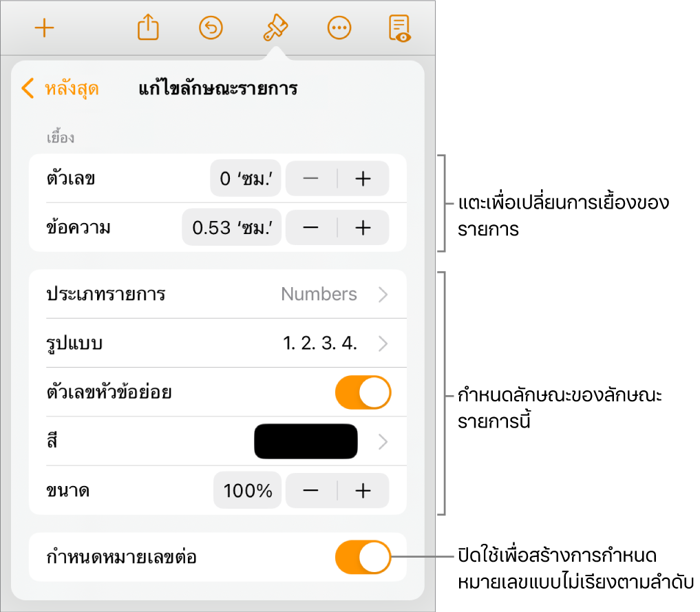Open the รูปแบบ 1. 2. 3. 4. format dropdown
This screenshot has width=700, height=612.
[x=330, y=344]
